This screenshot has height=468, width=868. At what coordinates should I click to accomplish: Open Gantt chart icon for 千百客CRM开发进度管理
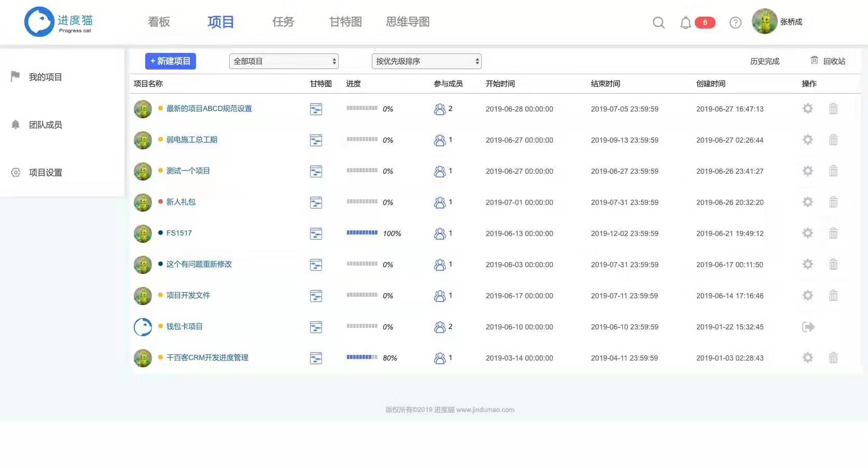pyautogui.click(x=316, y=358)
